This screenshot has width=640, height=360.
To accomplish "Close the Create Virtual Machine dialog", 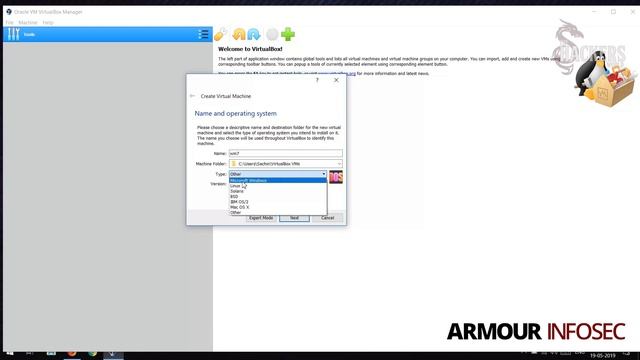I will point(336,80).
